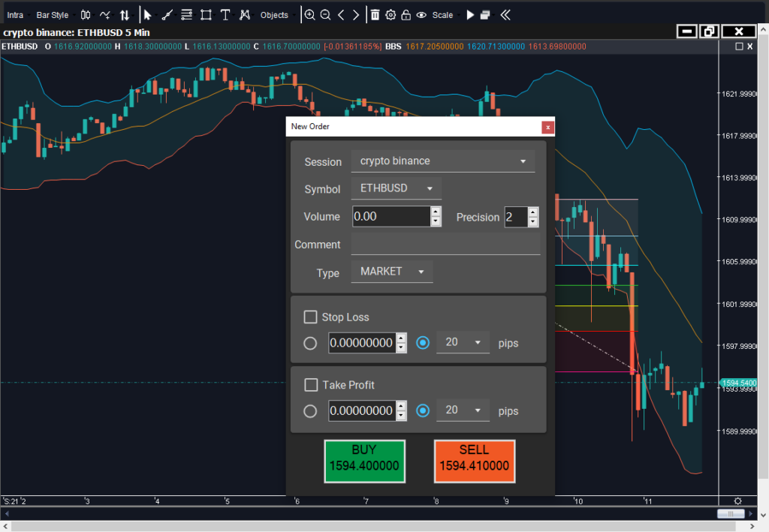
Task: Click the bottom window scrollbar right arrow
Action: point(752,526)
